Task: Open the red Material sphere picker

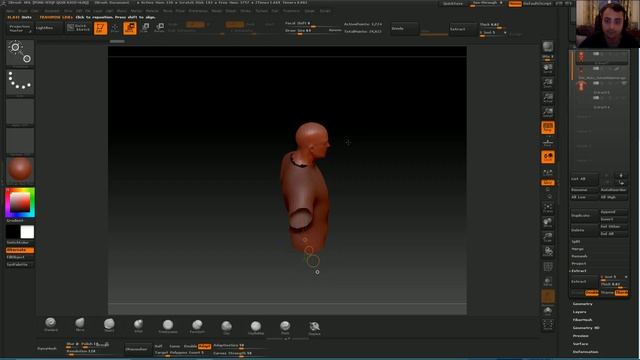Action: tap(20, 170)
